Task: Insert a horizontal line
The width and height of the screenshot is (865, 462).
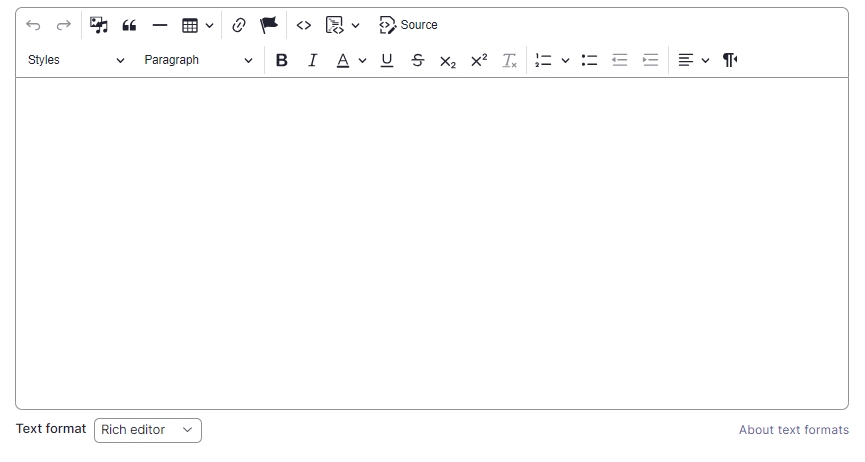Action: click(159, 25)
